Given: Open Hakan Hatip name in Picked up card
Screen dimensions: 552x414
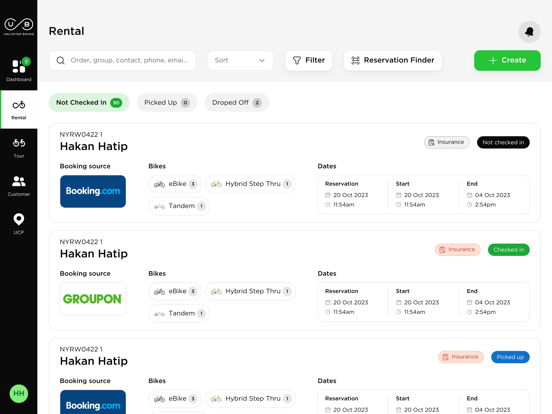Looking at the screenshot, I should (x=94, y=361).
